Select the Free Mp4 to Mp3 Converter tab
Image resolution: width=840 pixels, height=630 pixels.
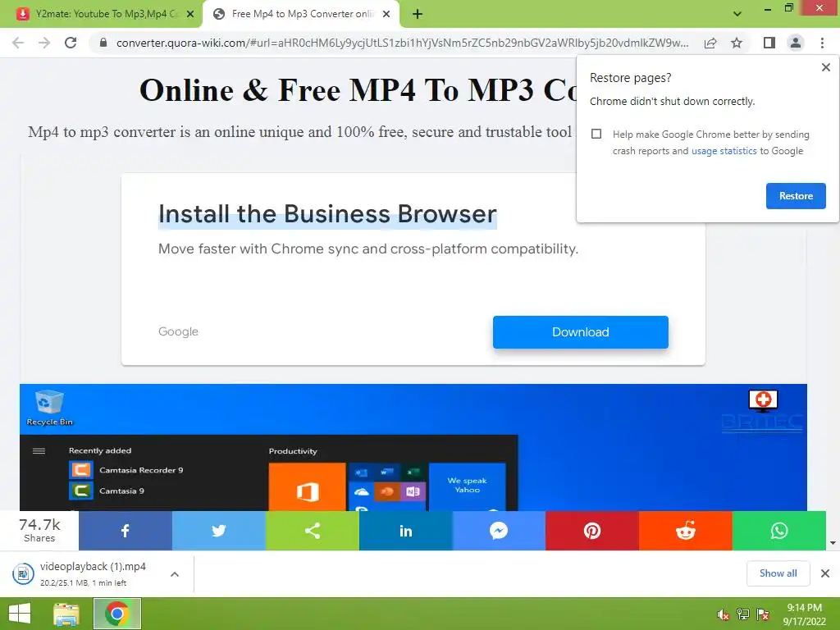point(301,14)
